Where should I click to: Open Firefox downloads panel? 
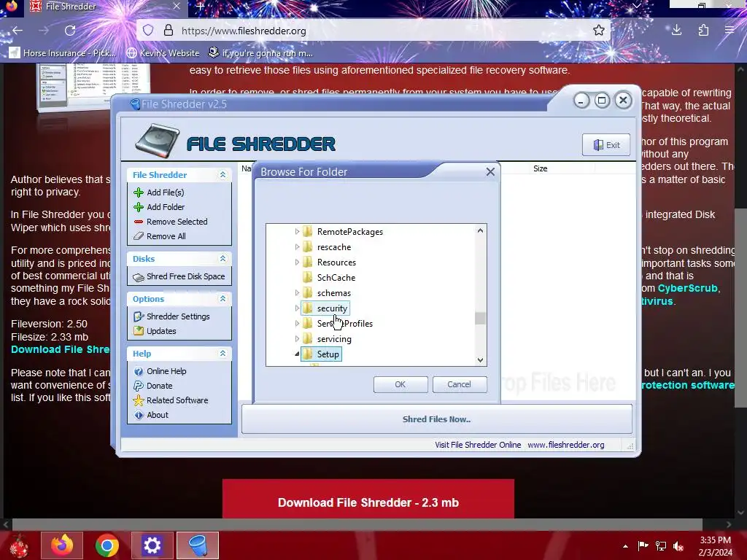click(x=676, y=31)
